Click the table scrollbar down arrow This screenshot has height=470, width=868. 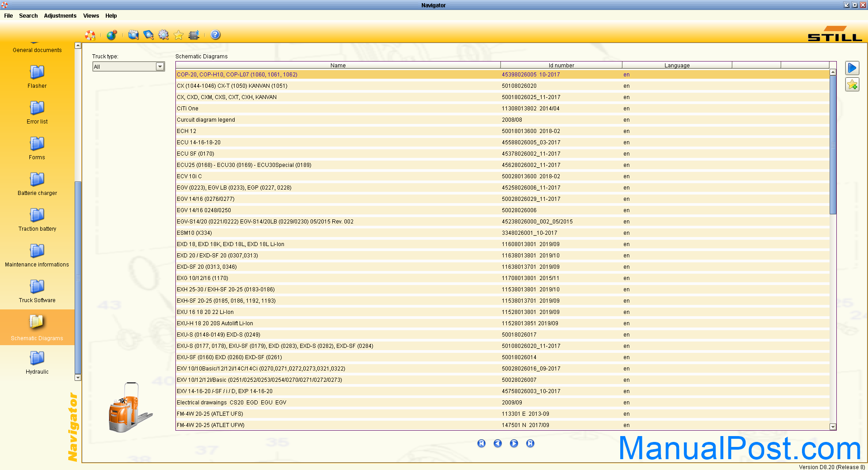[x=833, y=427]
